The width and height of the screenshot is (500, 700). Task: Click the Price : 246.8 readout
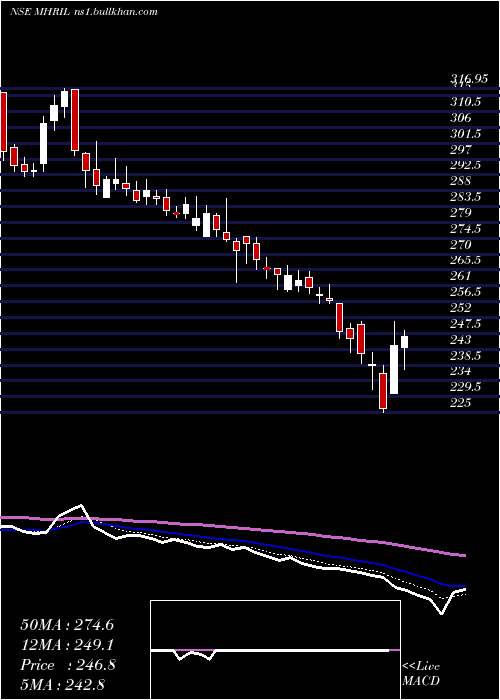(68, 665)
